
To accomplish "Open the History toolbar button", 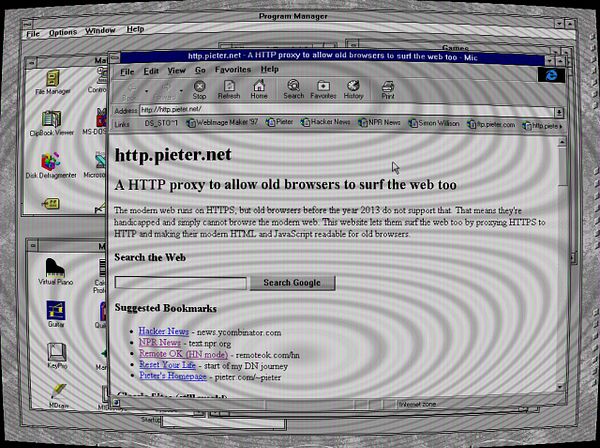I will (353, 90).
